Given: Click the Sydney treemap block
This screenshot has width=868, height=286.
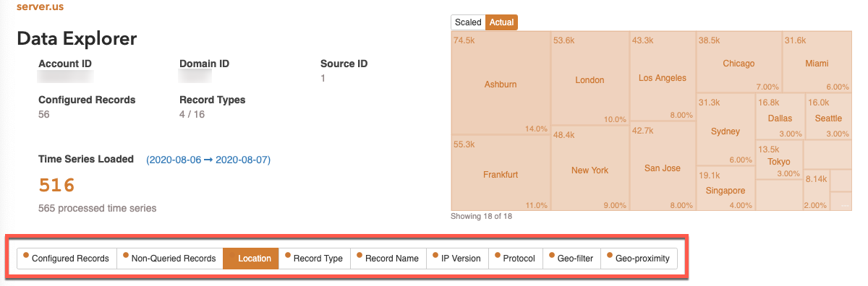Looking at the screenshot, I should [x=725, y=130].
